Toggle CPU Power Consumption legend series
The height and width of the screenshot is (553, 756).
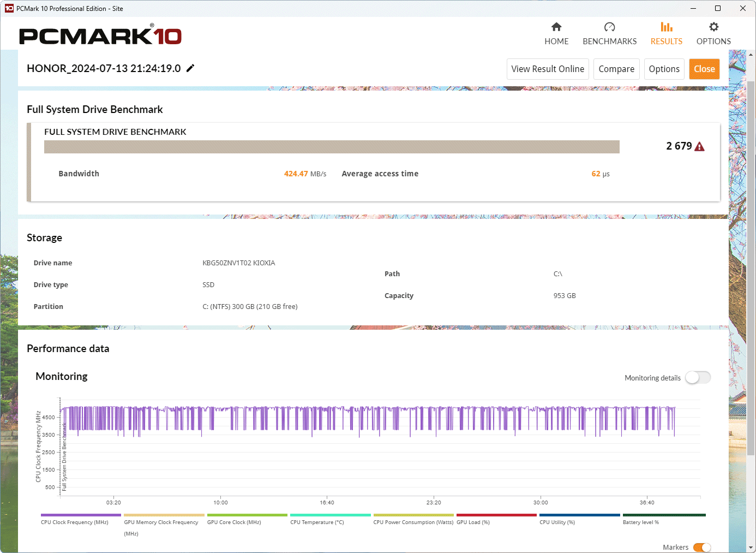[x=413, y=519]
